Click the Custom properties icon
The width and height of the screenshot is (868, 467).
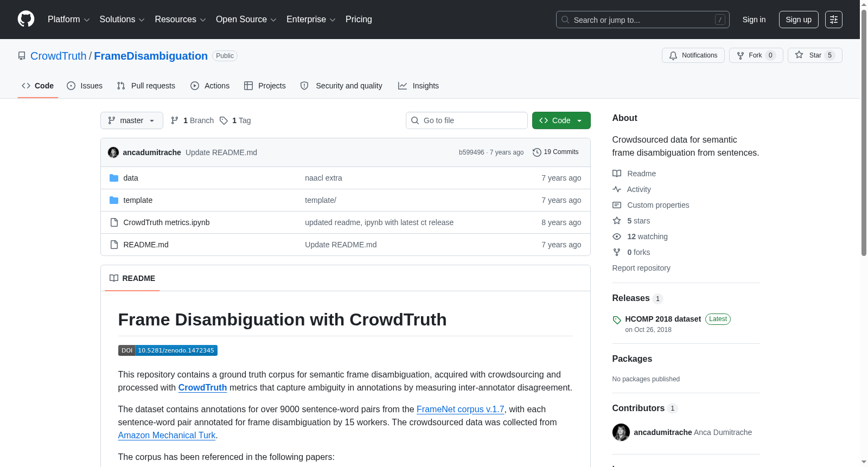pyautogui.click(x=617, y=205)
